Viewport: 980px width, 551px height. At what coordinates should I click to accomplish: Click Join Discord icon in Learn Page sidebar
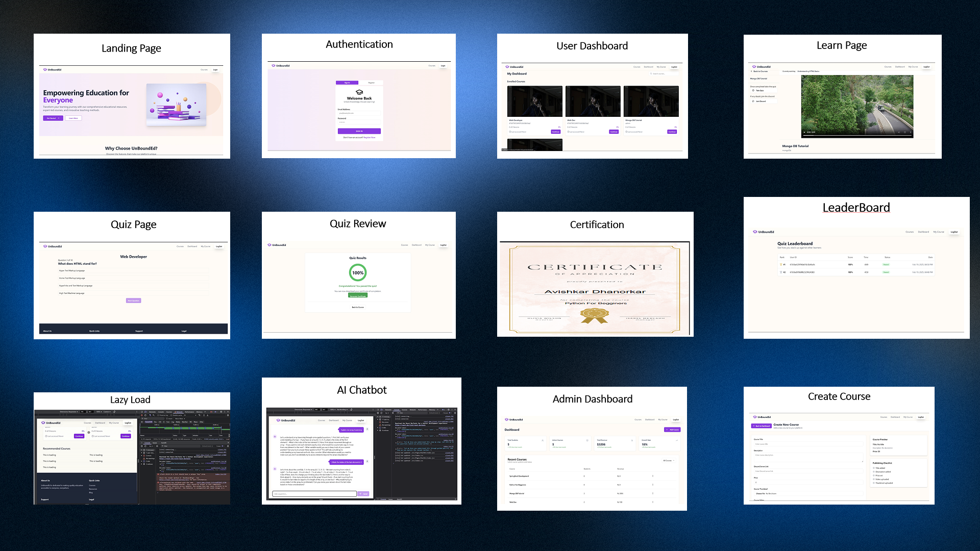point(753,101)
